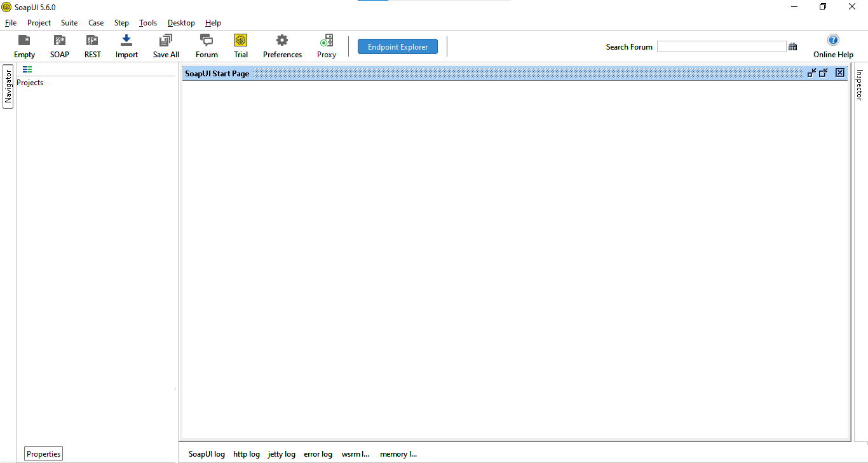Click the SOAP project icon
The height and width of the screenshot is (463, 868).
(x=60, y=41)
